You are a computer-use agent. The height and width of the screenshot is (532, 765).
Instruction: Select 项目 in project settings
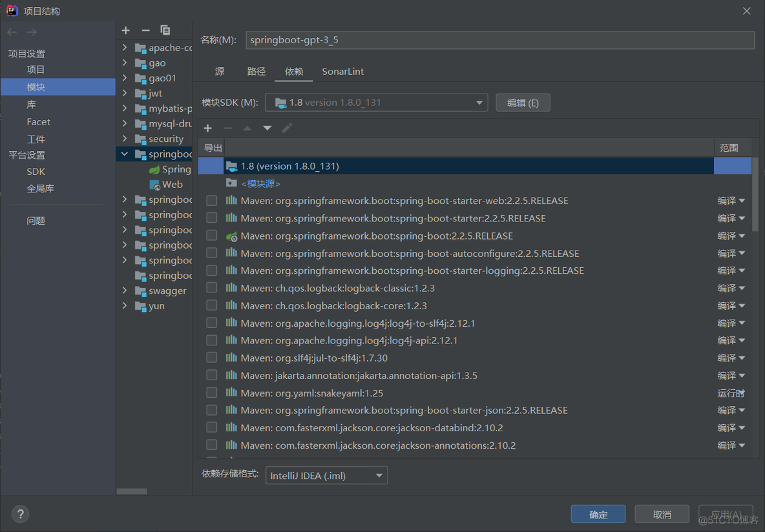tap(36, 70)
